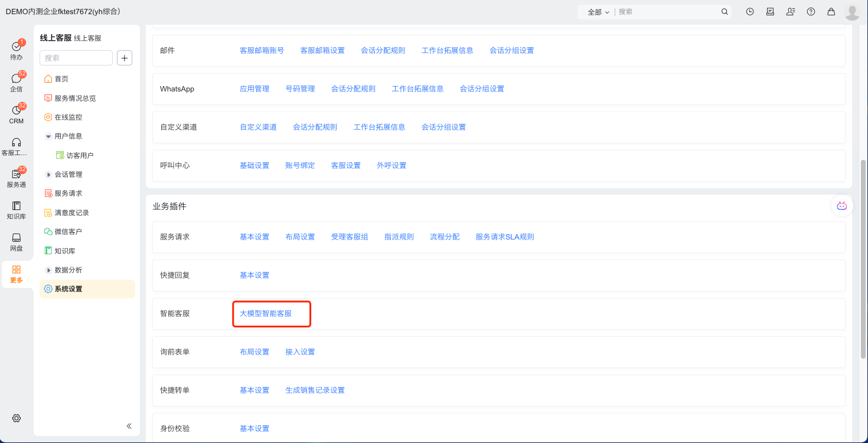Open the history clock icon in header

750,12
